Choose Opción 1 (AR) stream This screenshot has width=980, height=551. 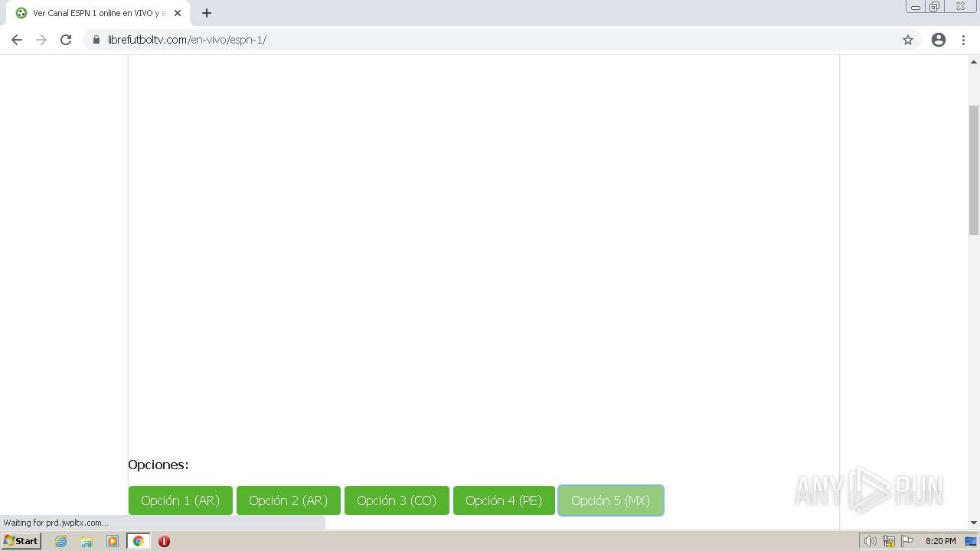point(180,500)
